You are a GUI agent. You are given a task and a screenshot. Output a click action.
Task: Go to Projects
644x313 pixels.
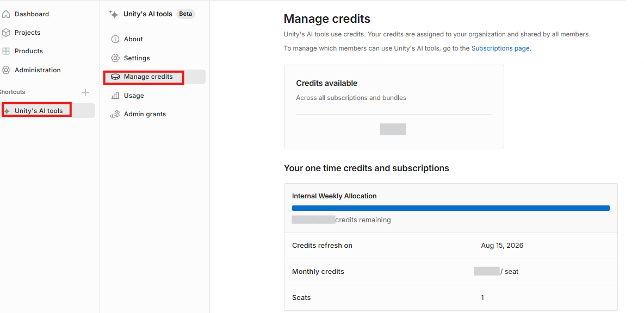coord(28,33)
